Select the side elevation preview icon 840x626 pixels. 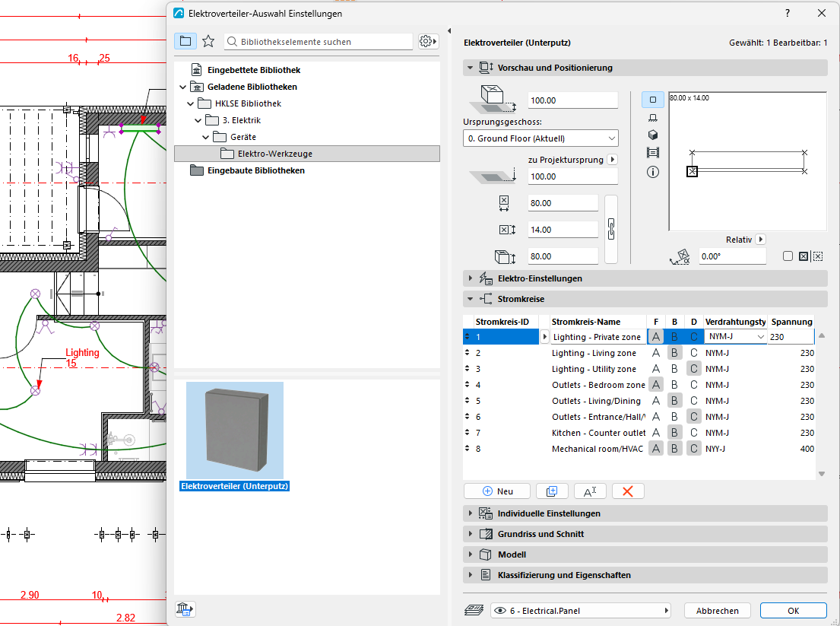(652, 117)
